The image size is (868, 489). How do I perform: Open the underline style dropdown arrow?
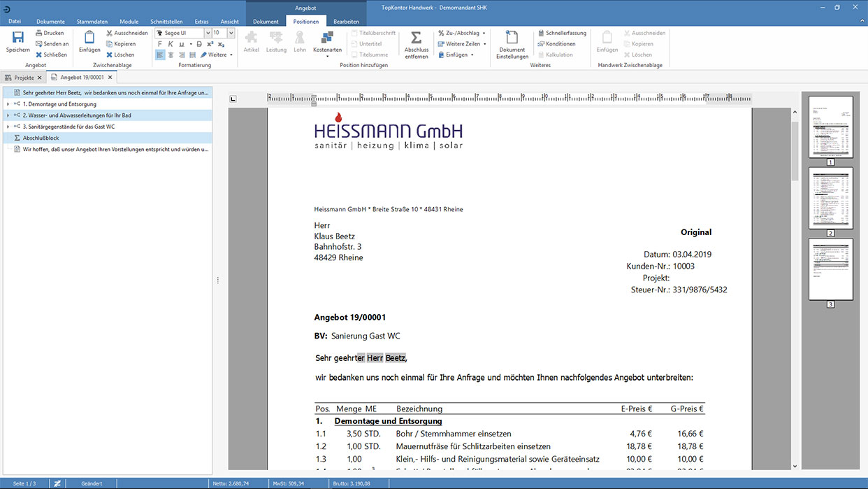click(190, 44)
